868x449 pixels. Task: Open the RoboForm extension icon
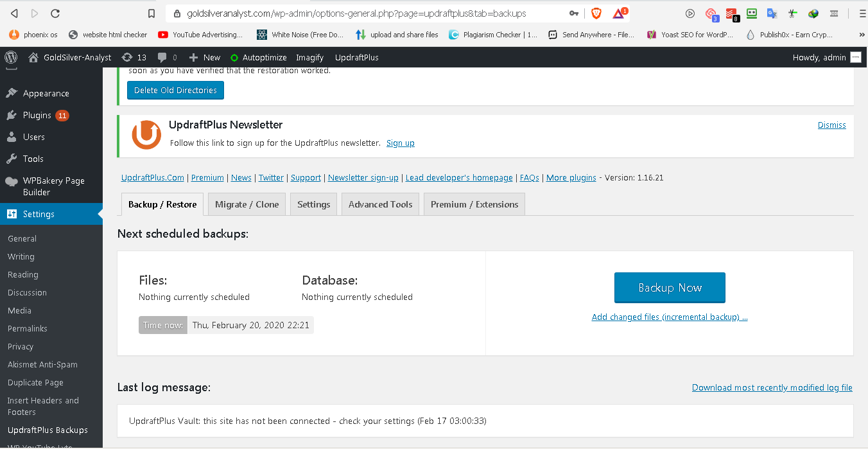752,13
